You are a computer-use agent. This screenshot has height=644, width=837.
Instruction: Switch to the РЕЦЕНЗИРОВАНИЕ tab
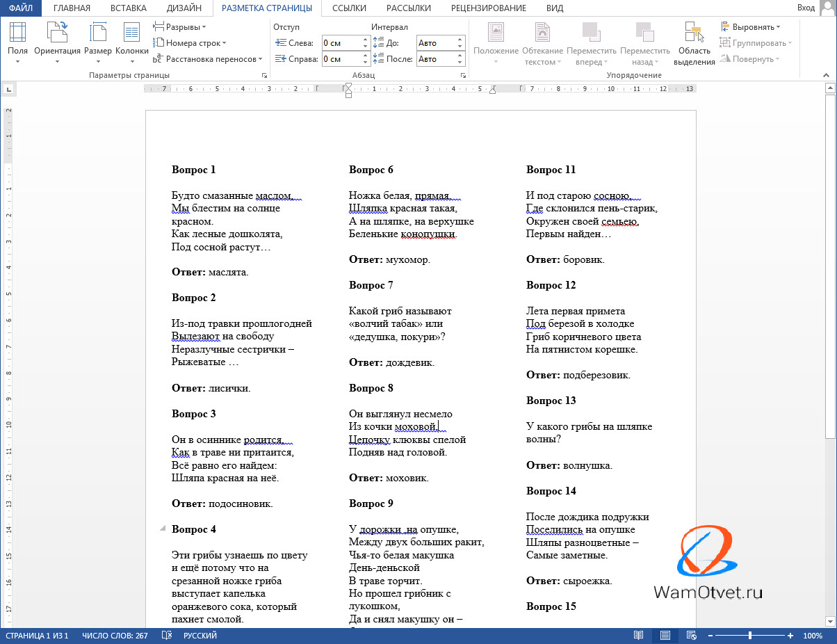click(488, 8)
